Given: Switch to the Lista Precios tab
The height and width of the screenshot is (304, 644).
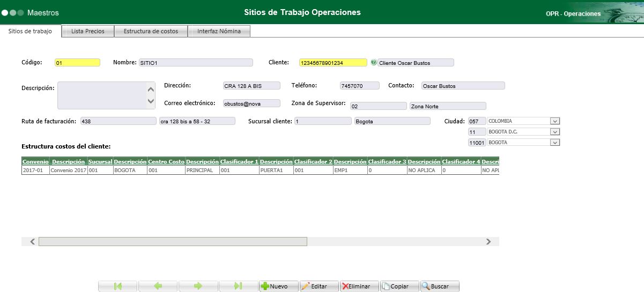Looking at the screenshot, I should pos(88,31).
